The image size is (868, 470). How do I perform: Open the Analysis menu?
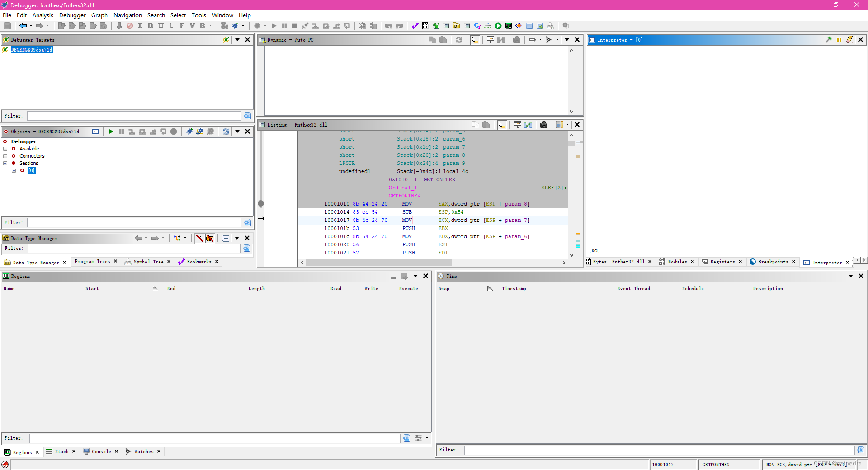43,15
